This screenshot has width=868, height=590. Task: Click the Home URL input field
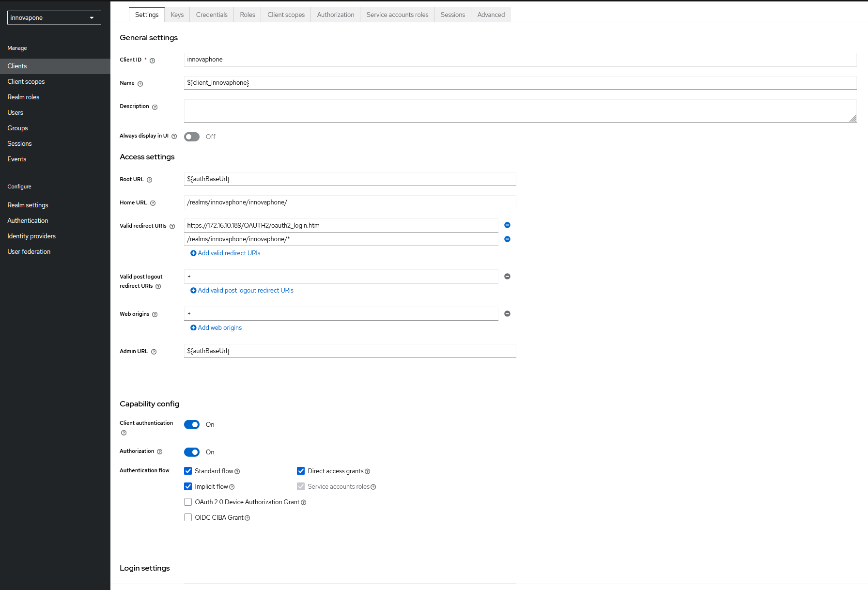click(x=350, y=202)
